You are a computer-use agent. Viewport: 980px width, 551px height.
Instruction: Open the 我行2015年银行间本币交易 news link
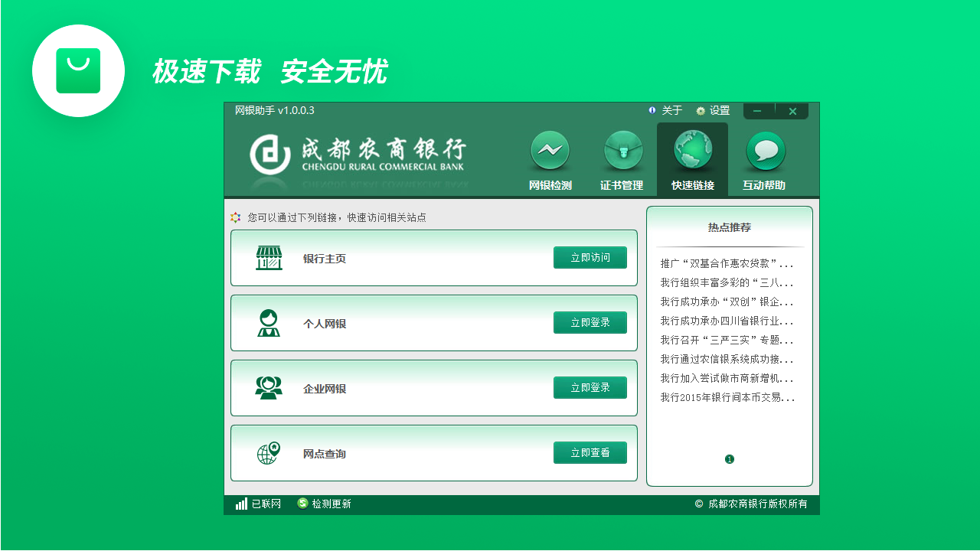click(727, 396)
